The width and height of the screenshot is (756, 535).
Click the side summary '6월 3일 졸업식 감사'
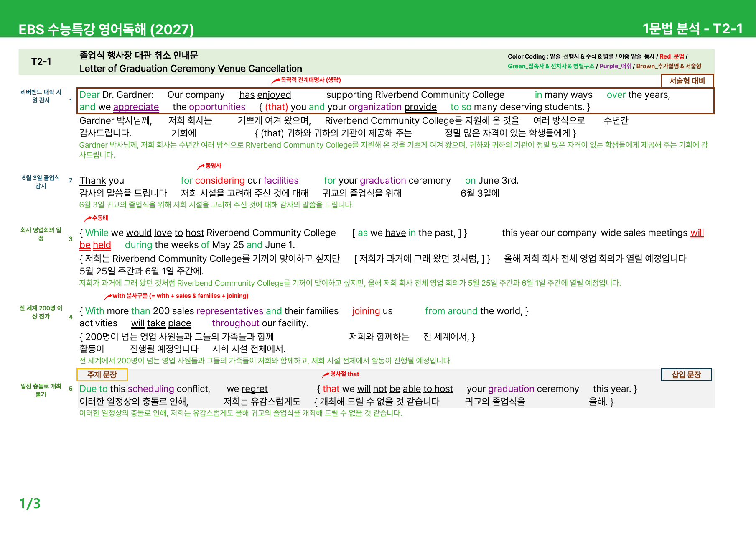click(41, 182)
